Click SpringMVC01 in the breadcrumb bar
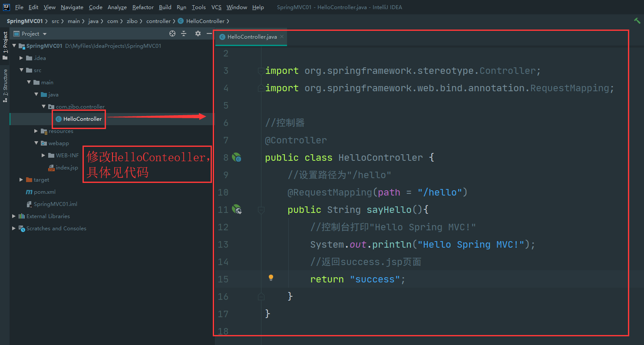 [x=24, y=21]
